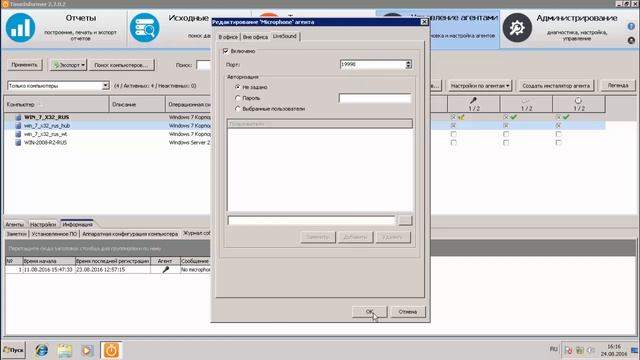Open the Настройки bottom tab

43,224
